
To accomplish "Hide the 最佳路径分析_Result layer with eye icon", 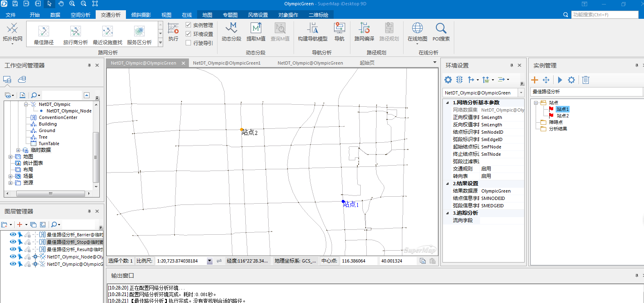I will [13, 249].
